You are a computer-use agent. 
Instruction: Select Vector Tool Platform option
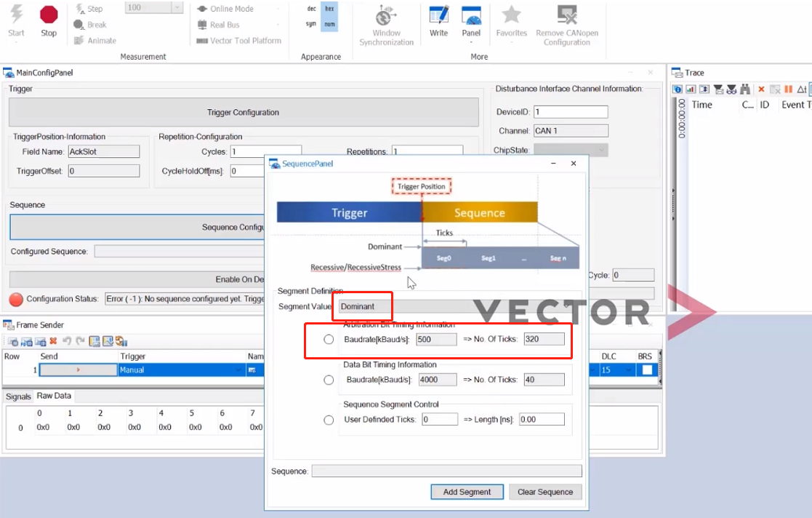click(x=238, y=41)
